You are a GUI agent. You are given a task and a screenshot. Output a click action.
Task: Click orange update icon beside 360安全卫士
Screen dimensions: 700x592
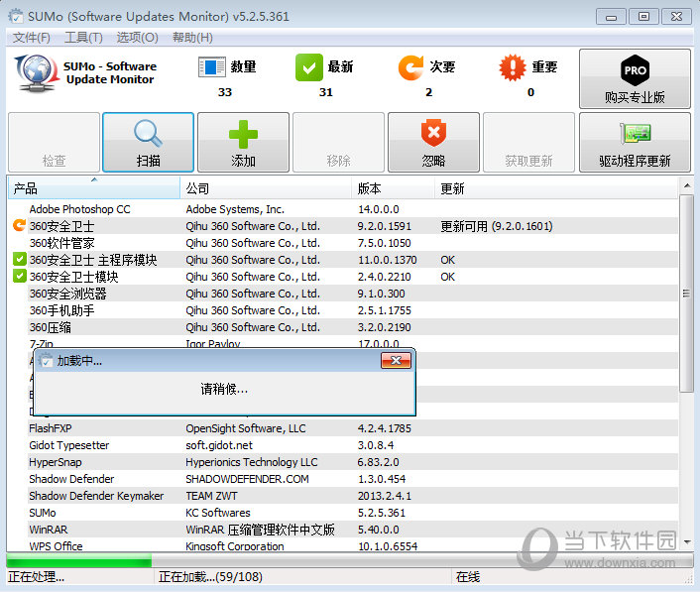coord(19,225)
